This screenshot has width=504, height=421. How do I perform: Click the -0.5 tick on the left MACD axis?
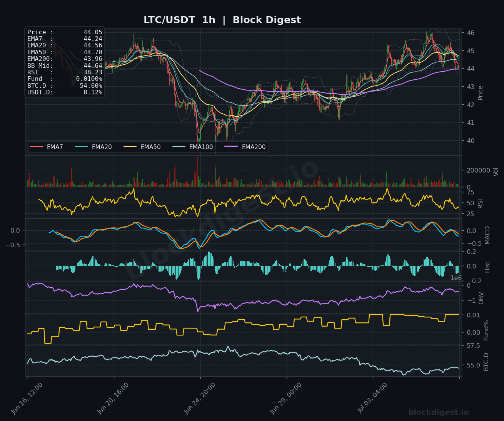pyautogui.click(x=13, y=245)
